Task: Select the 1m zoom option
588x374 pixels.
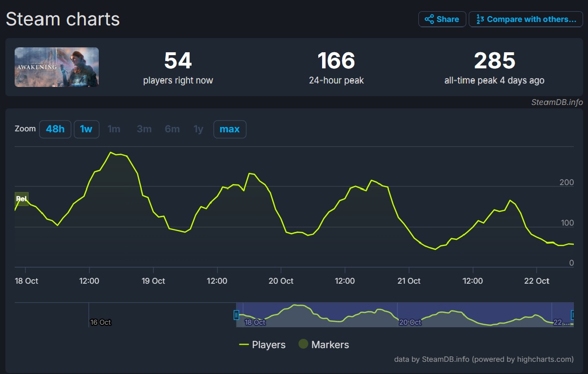Action: [114, 129]
